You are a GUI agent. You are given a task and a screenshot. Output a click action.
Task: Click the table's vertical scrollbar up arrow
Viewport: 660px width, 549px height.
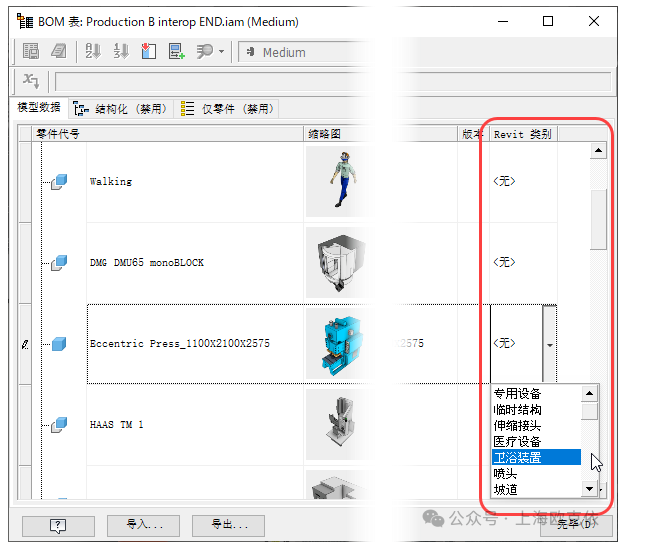click(599, 151)
